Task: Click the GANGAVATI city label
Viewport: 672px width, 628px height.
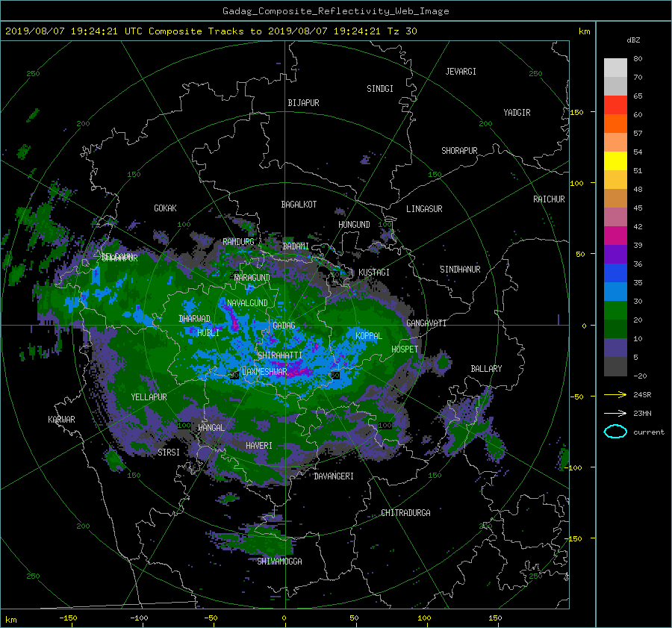Action: coord(426,323)
